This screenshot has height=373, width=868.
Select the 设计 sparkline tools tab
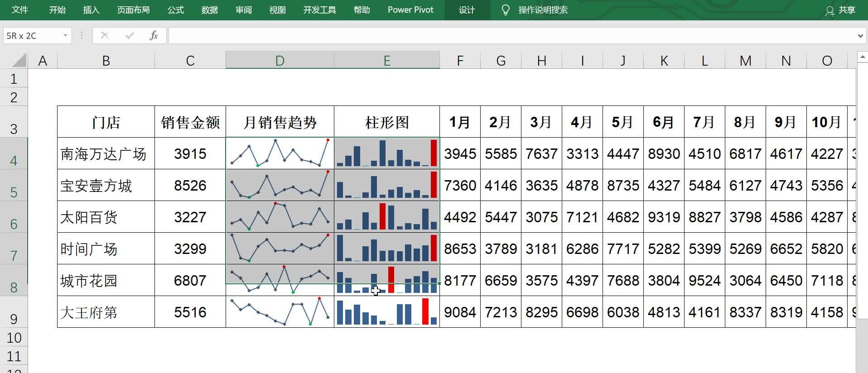467,10
